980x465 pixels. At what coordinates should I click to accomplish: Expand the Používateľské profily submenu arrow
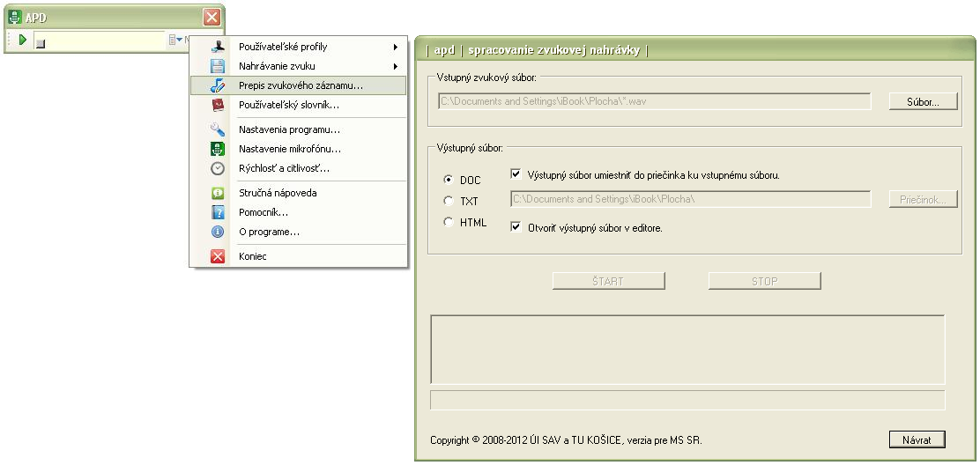396,47
